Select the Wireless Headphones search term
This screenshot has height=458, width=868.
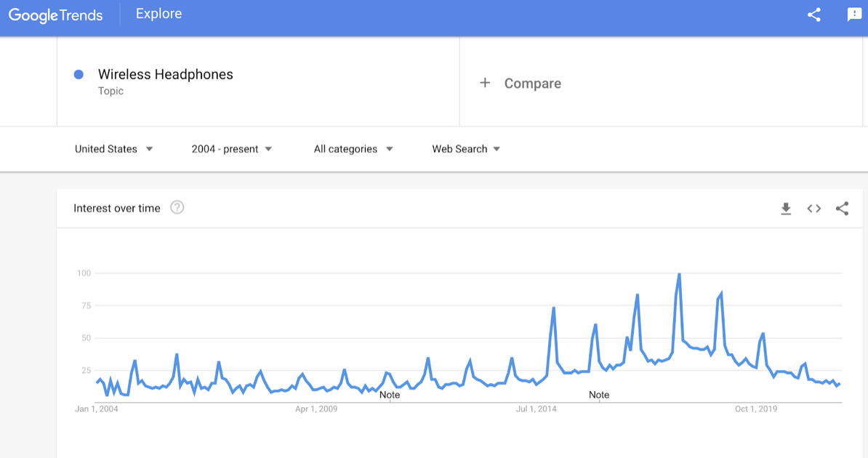(166, 74)
